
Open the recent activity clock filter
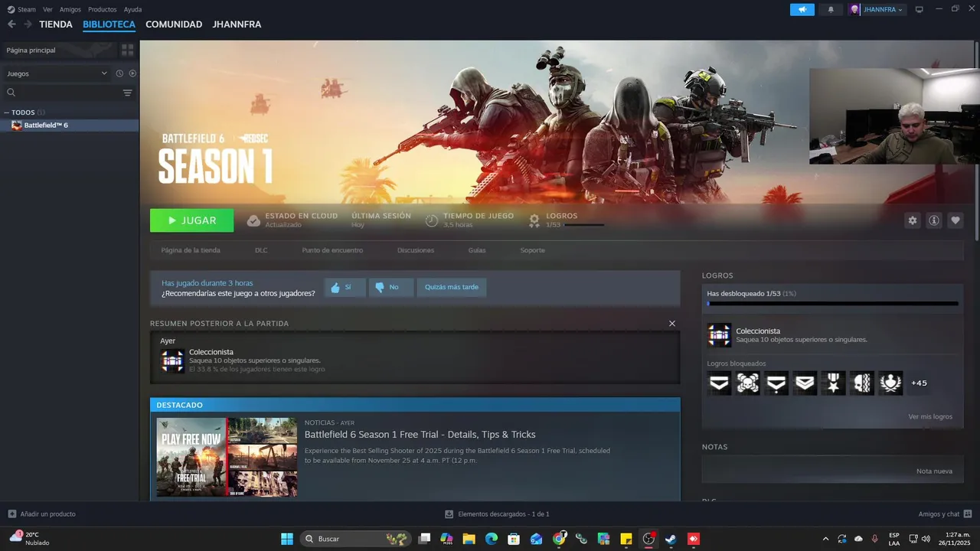tap(119, 73)
